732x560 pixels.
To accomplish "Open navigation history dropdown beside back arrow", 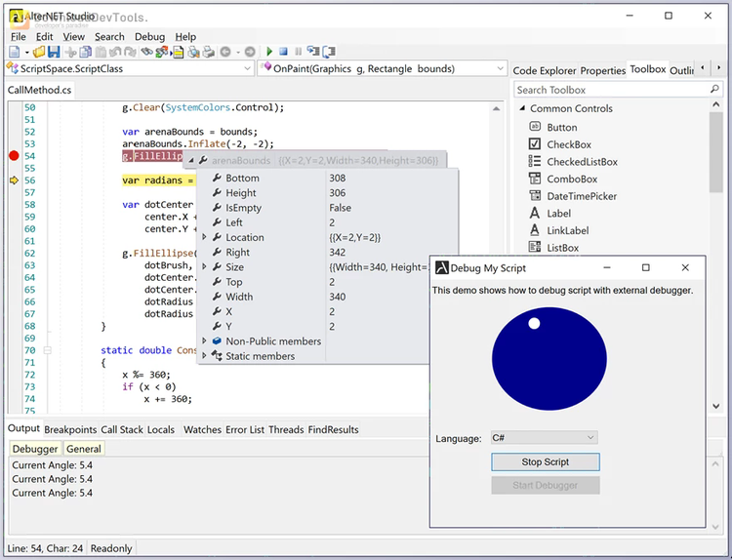I will click(238, 53).
